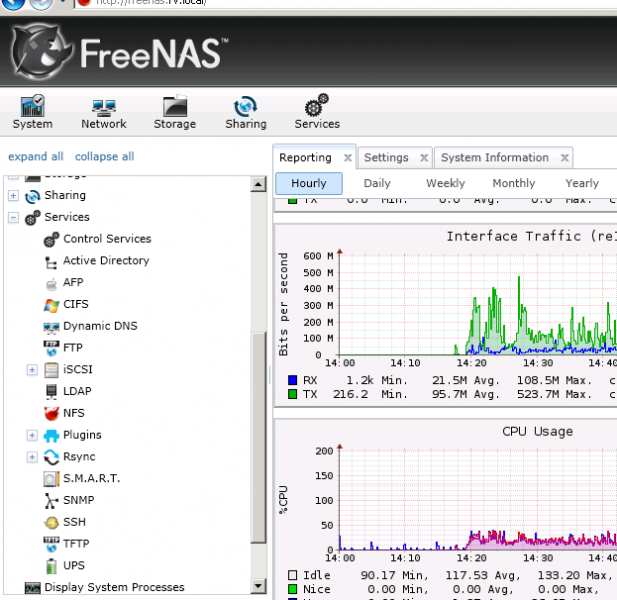This screenshot has width=617, height=600.
Task: Click the NFS daemon icon
Action: click(x=51, y=413)
